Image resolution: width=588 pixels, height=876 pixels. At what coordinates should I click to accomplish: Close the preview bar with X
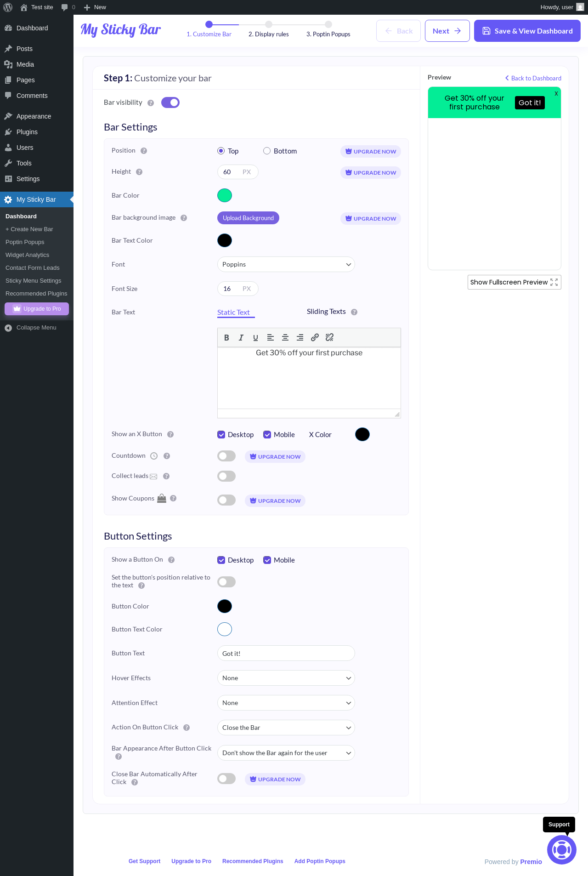[x=556, y=93]
